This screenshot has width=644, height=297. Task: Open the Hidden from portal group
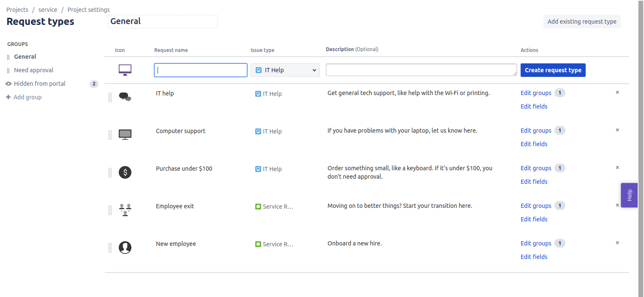click(40, 84)
